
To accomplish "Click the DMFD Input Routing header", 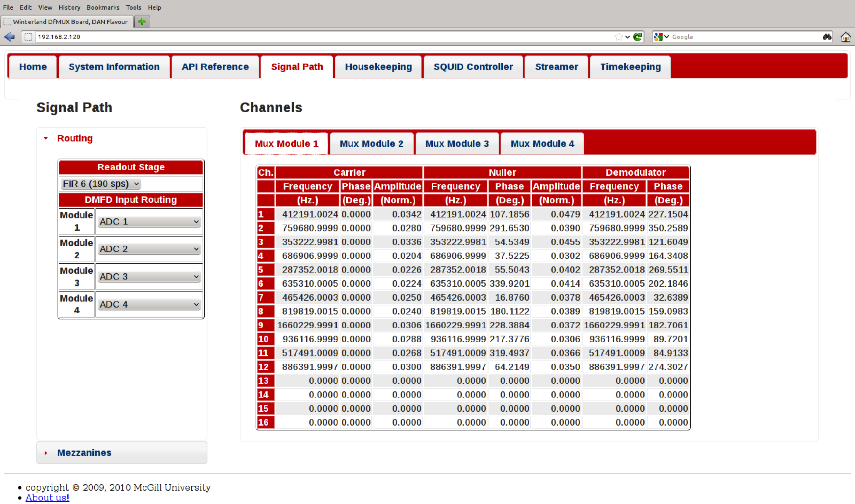I will pyautogui.click(x=131, y=200).
